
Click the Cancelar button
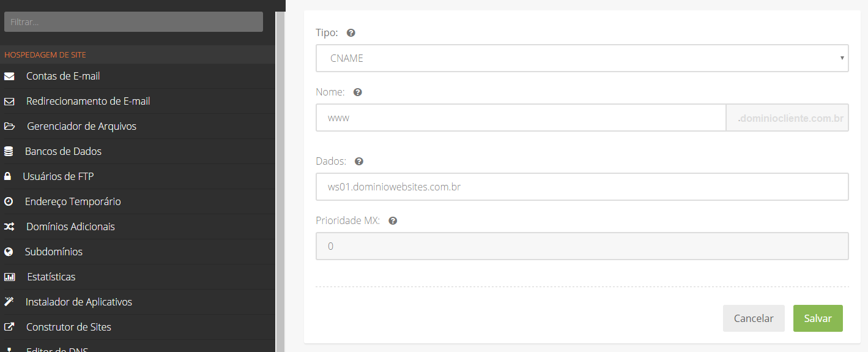click(x=754, y=318)
